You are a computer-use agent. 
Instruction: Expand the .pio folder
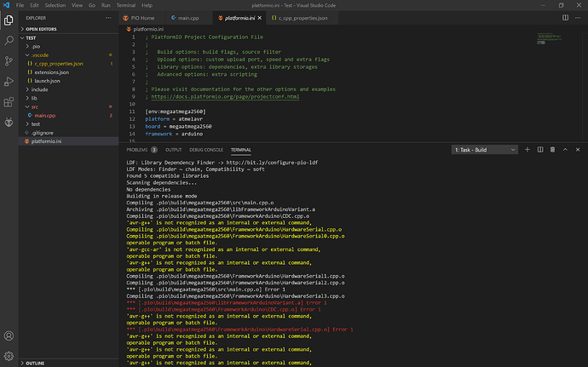pos(36,47)
